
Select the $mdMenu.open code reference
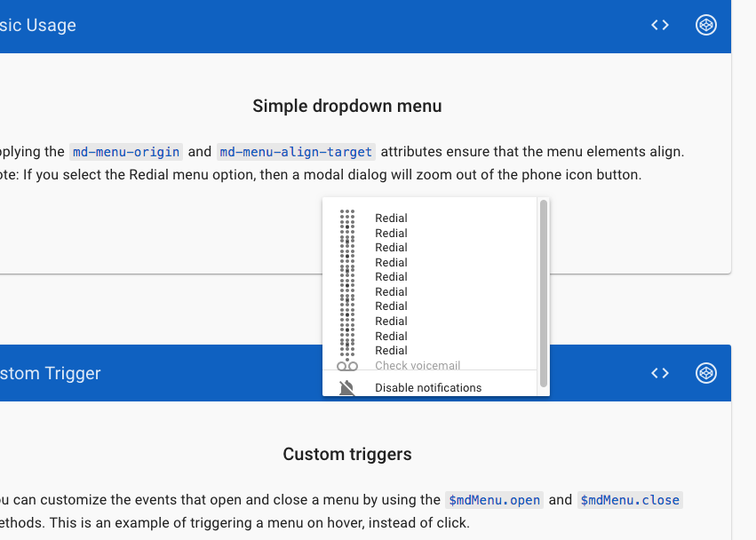click(x=494, y=500)
